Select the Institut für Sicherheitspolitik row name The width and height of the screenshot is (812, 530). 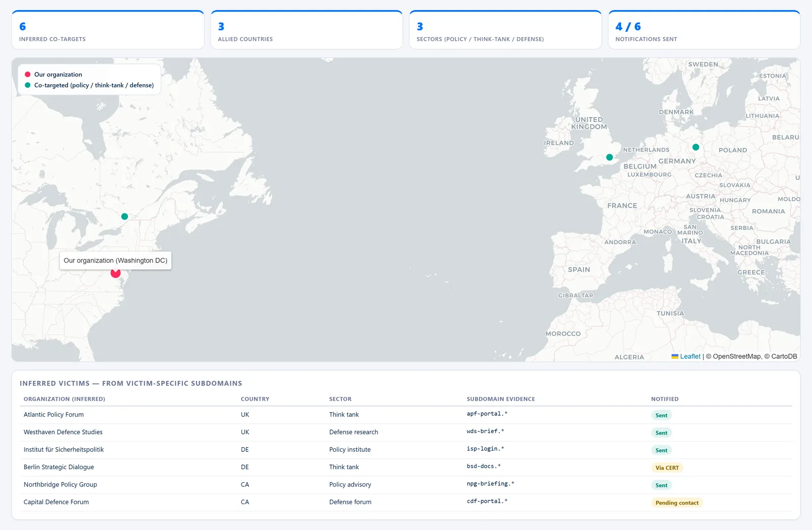point(63,450)
